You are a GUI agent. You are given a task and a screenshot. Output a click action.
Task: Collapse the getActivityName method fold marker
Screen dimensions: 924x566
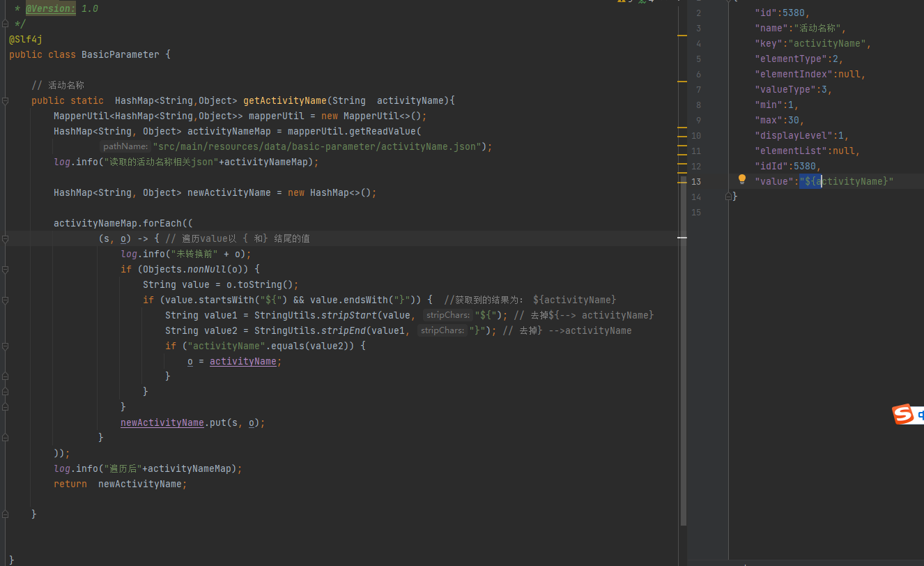(5, 100)
